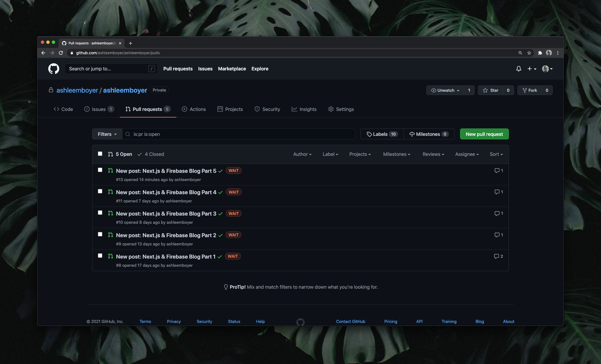This screenshot has height=364, width=601.
Task: Click the Labels icon in filter bar
Action: pyautogui.click(x=369, y=134)
